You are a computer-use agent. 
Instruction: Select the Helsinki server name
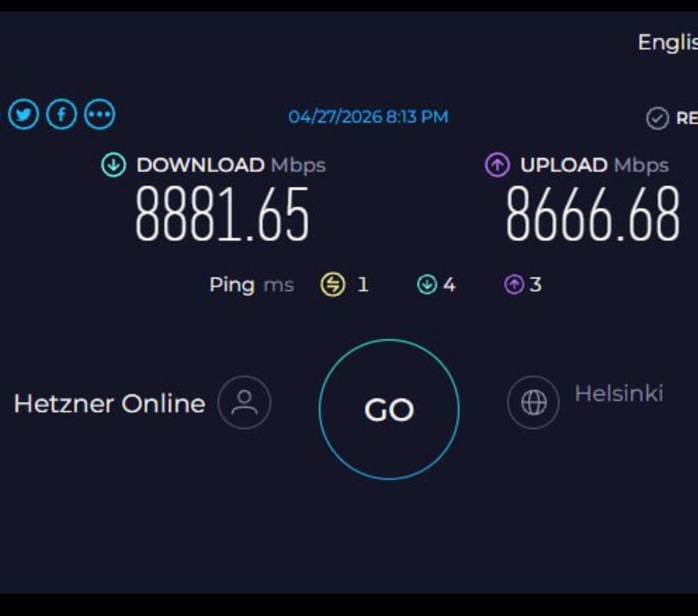click(x=619, y=394)
